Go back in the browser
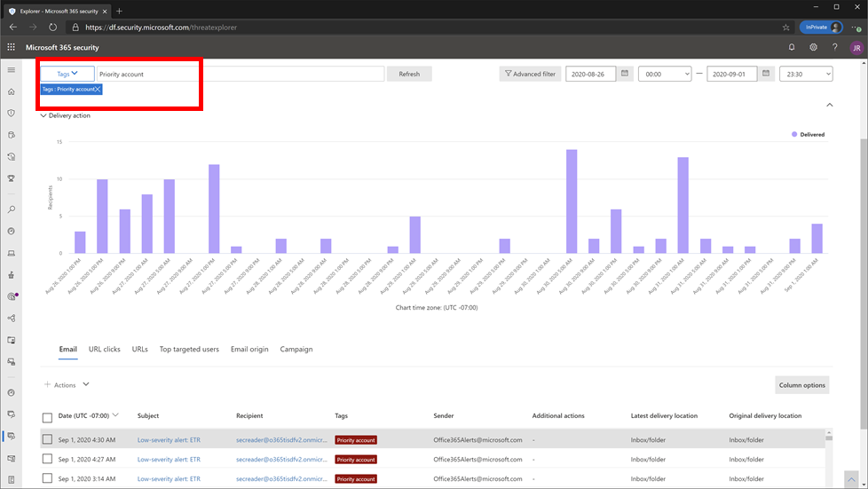The width and height of the screenshot is (868, 489). [13, 28]
